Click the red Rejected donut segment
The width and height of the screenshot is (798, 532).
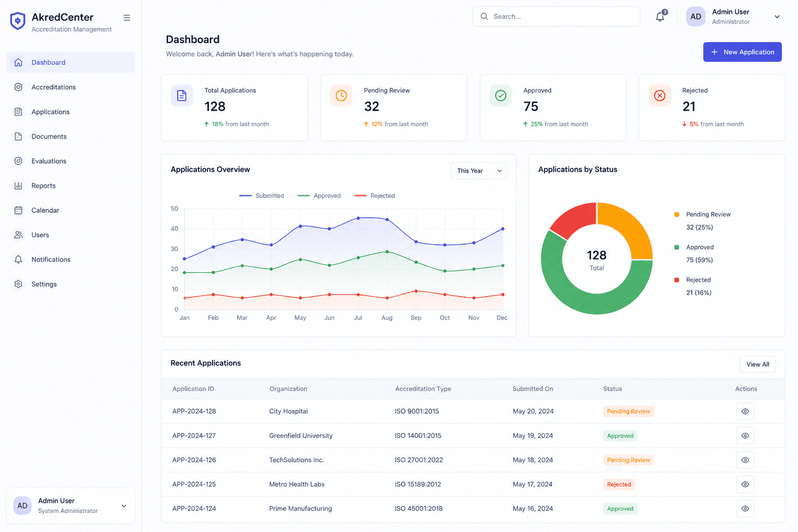click(575, 219)
